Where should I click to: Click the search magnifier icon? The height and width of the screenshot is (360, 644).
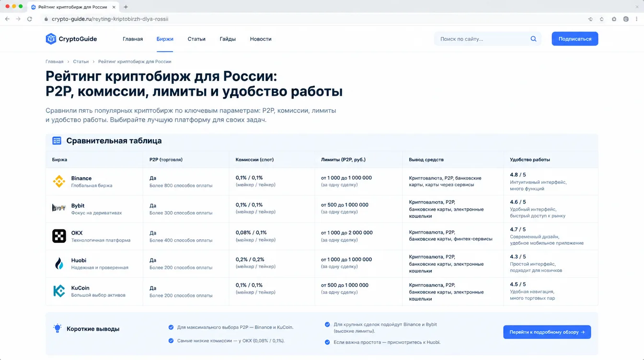(533, 39)
